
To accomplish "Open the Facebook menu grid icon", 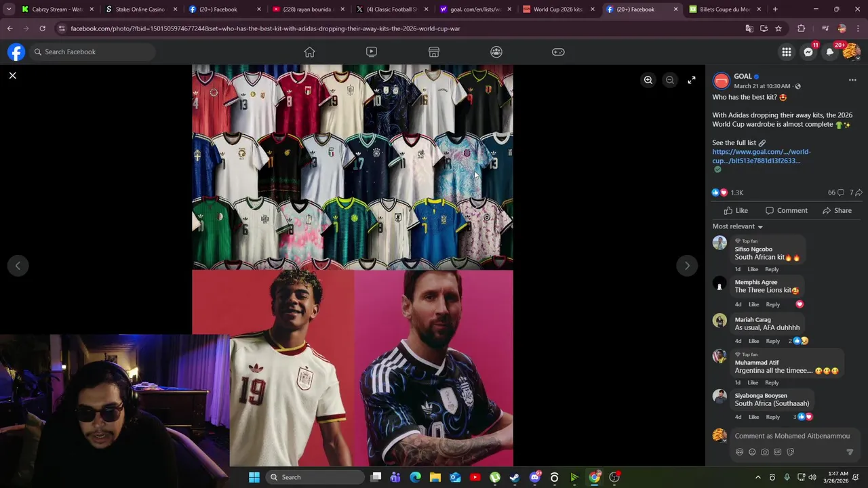I will tap(786, 52).
